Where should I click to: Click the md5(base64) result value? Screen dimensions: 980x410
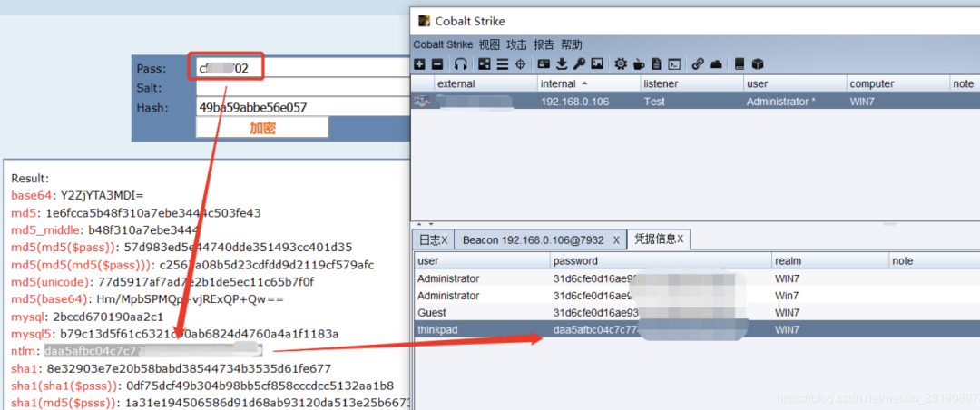(190, 299)
